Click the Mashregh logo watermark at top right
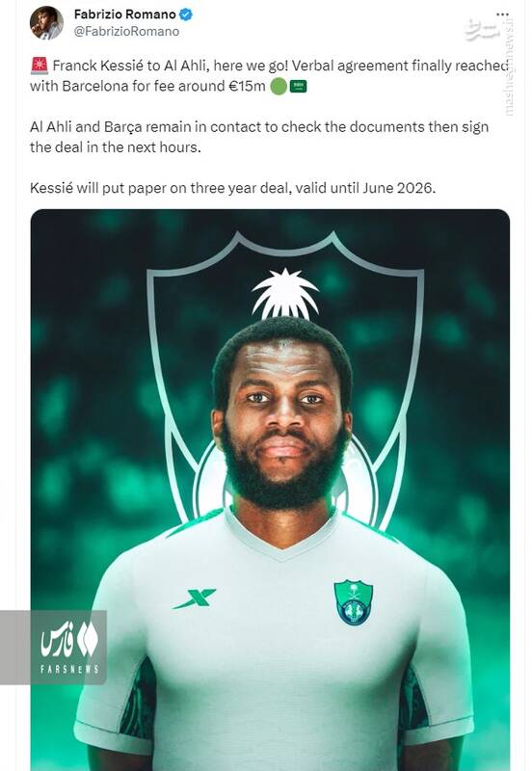Viewport: 532px width, 771px height. pos(480,32)
